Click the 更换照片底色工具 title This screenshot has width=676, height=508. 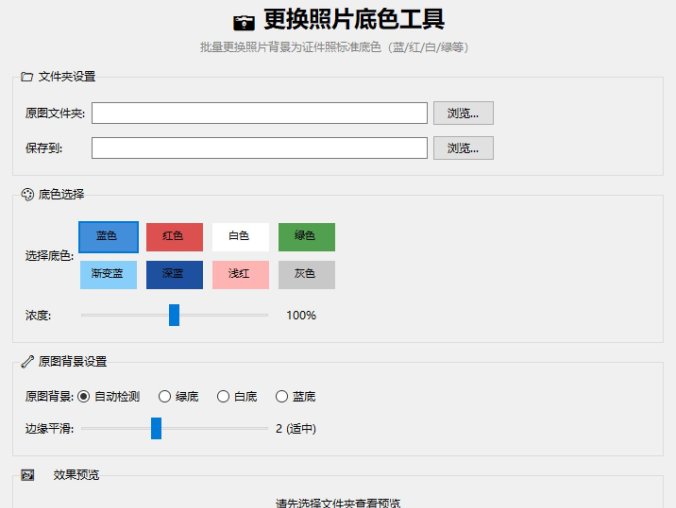[x=354, y=20]
